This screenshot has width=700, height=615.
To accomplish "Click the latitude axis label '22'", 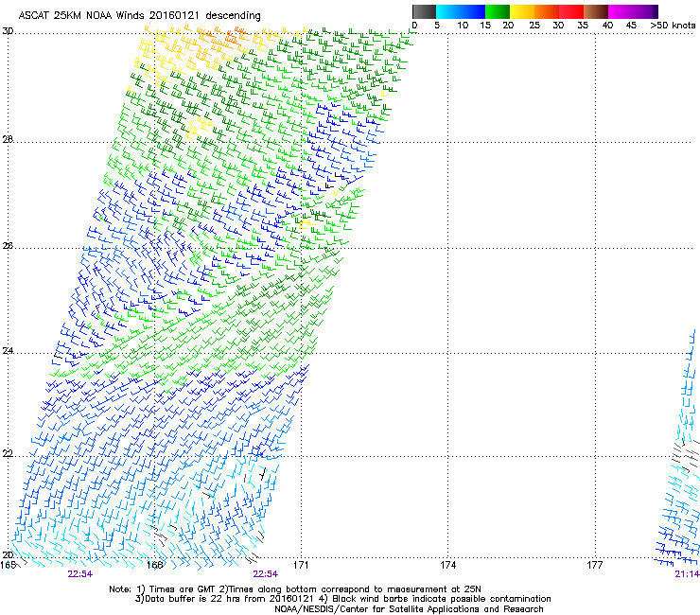I will [8, 453].
